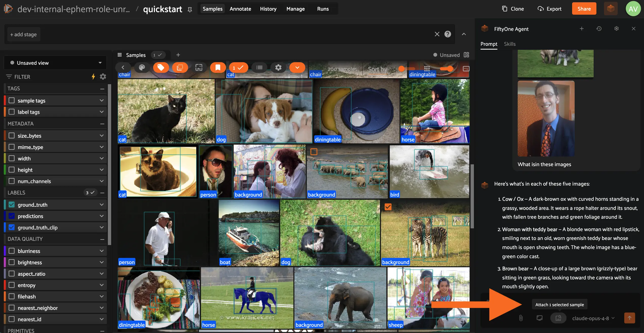644x333 pixels.
Task: Open the list operators icon
Action: pos(259,68)
